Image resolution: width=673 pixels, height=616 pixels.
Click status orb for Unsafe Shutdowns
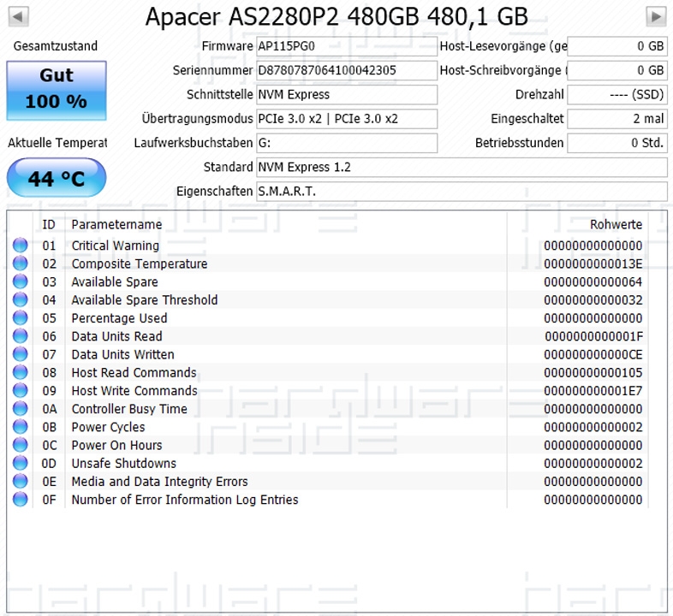coord(21,463)
